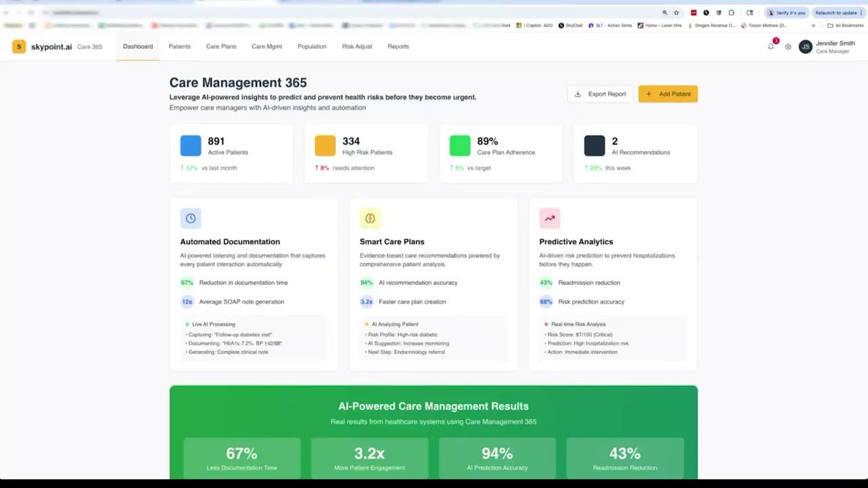Open the Copilot- ADO bookmark
This screenshot has height=488, width=868.
tap(535, 26)
